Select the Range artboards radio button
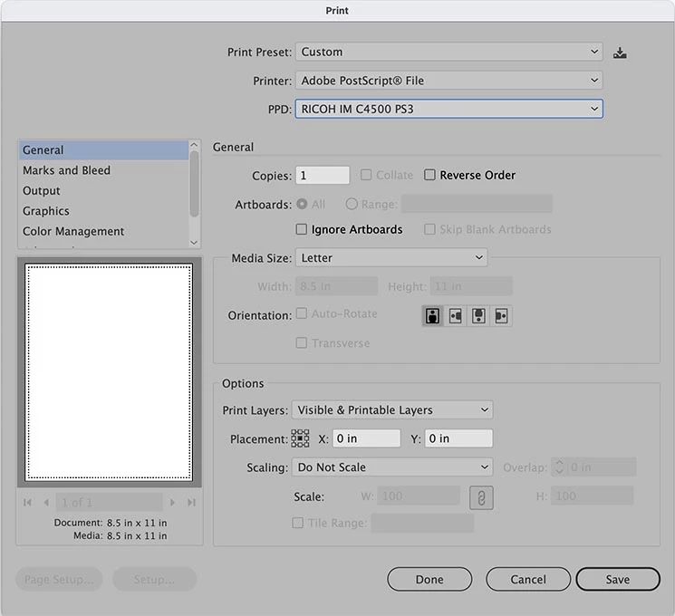 coord(352,204)
